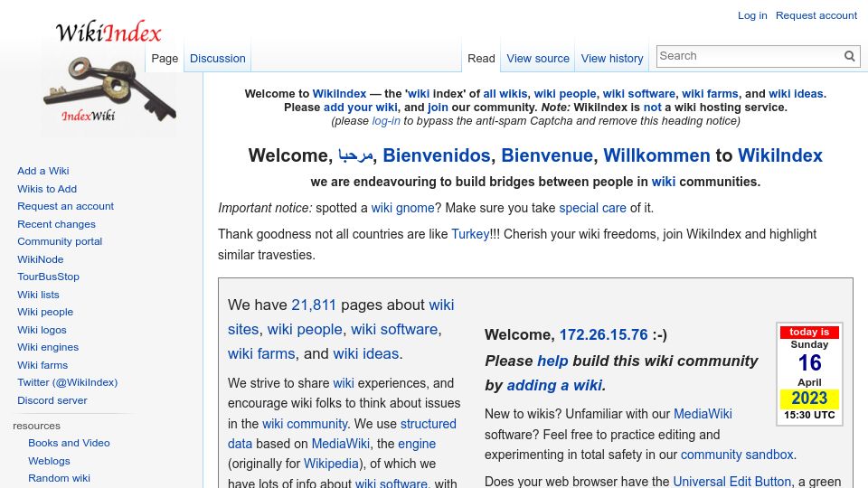Screen dimensions: 868x488
Task: Click the italic 'log-in' link
Action: coord(386,120)
